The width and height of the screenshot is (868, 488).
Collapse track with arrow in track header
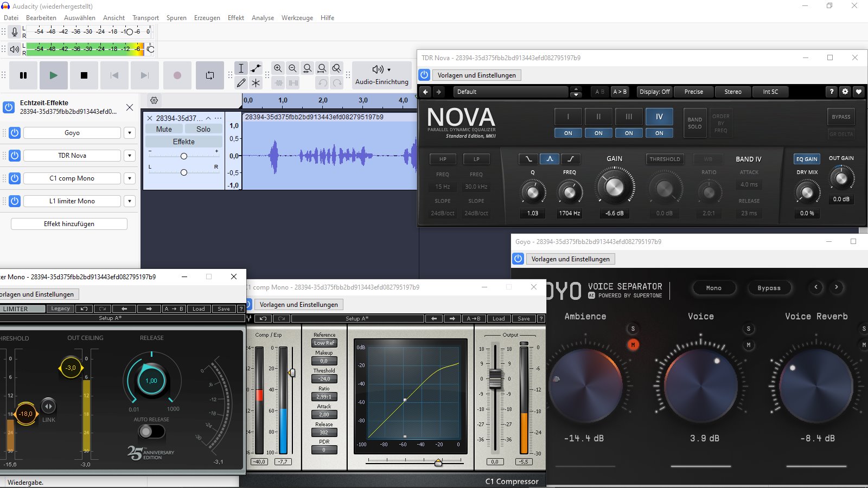(208, 118)
